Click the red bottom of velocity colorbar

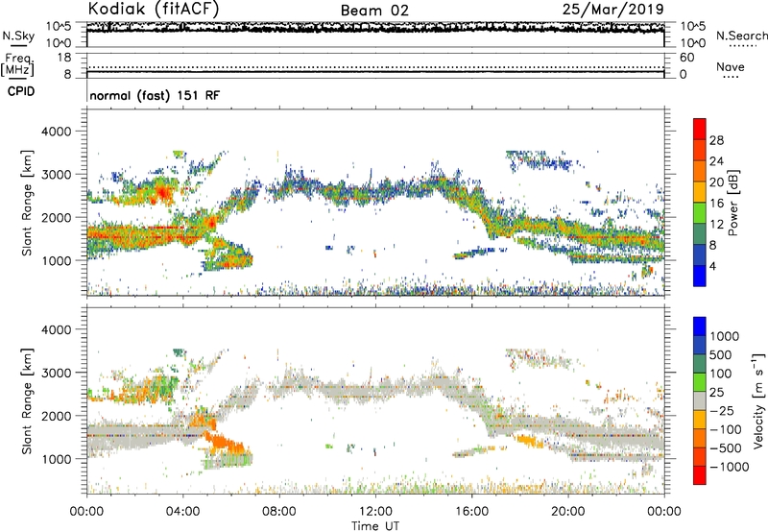[700, 475]
